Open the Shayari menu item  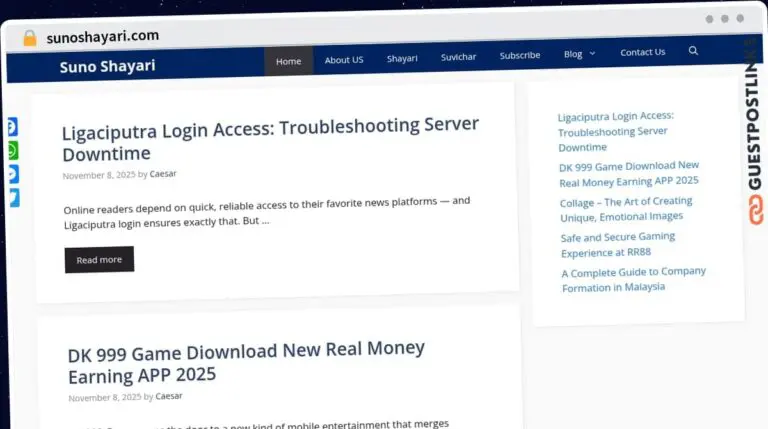[x=402, y=58]
